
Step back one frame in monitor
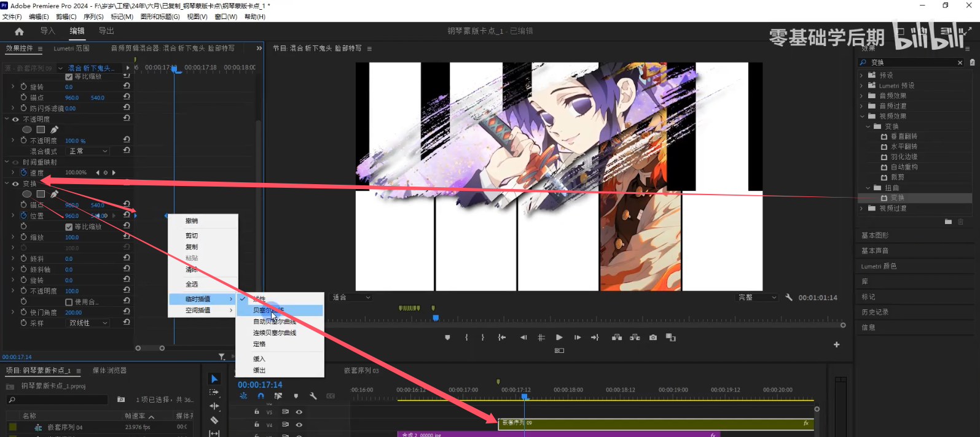click(523, 338)
